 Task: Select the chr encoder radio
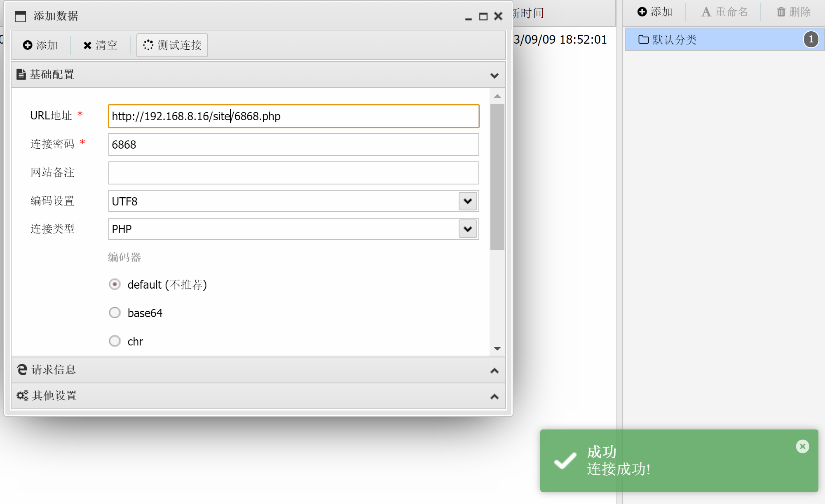tap(115, 341)
